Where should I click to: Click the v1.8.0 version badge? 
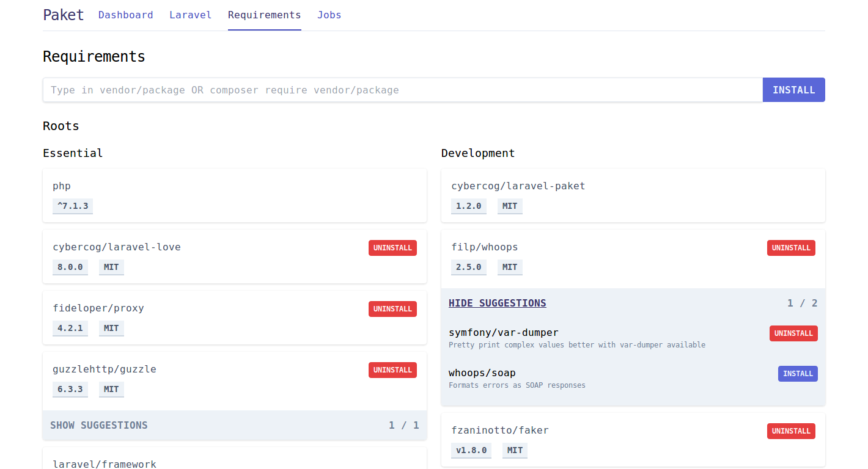pyautogui.click(x=471, y=450)
